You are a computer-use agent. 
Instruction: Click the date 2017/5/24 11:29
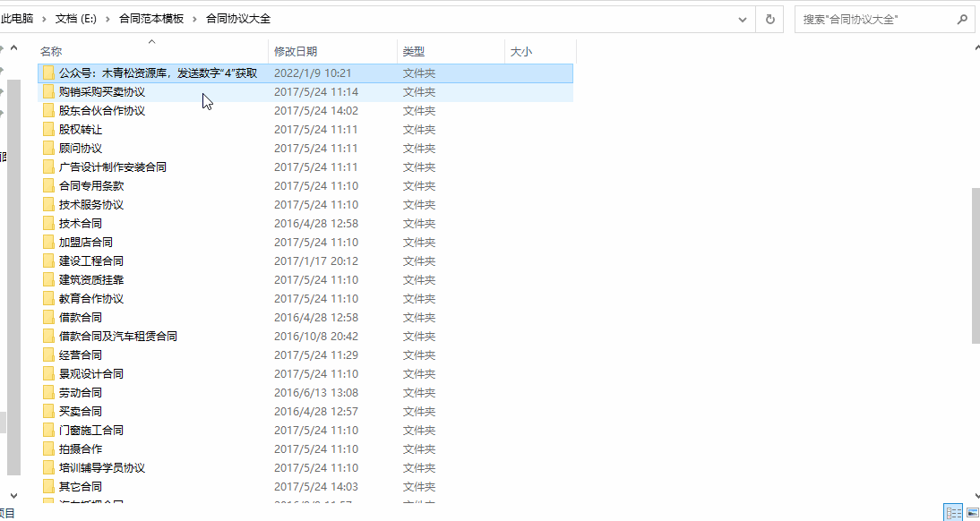click(x=316, y=354)
